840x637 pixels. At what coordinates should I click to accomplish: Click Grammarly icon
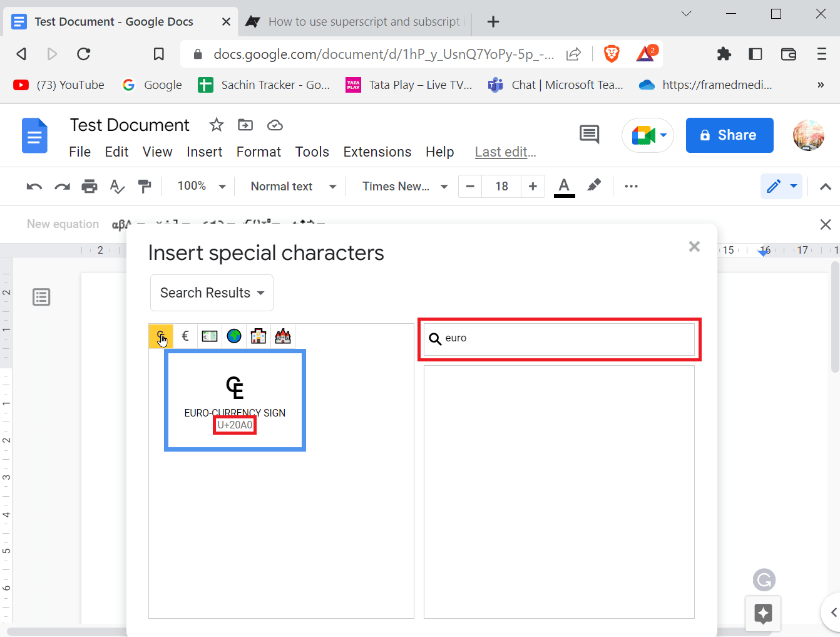click(764, 580)
